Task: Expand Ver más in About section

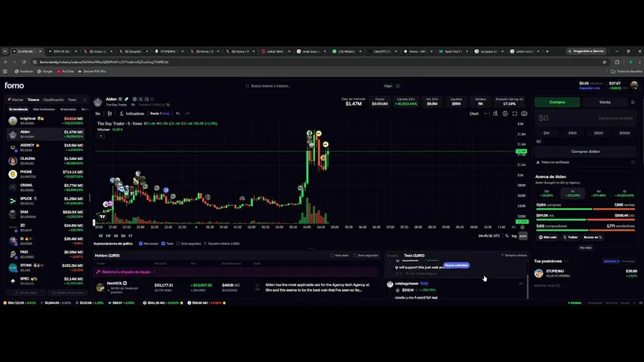Action: click(585, 247)
